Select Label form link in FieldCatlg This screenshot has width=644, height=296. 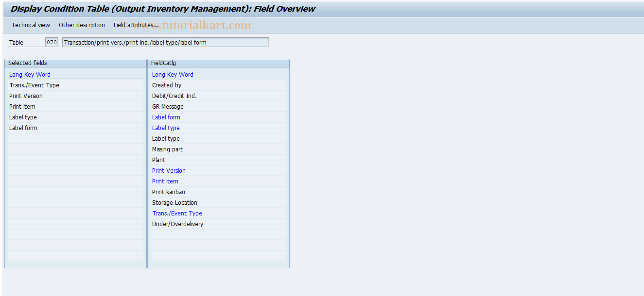[166, 117]
